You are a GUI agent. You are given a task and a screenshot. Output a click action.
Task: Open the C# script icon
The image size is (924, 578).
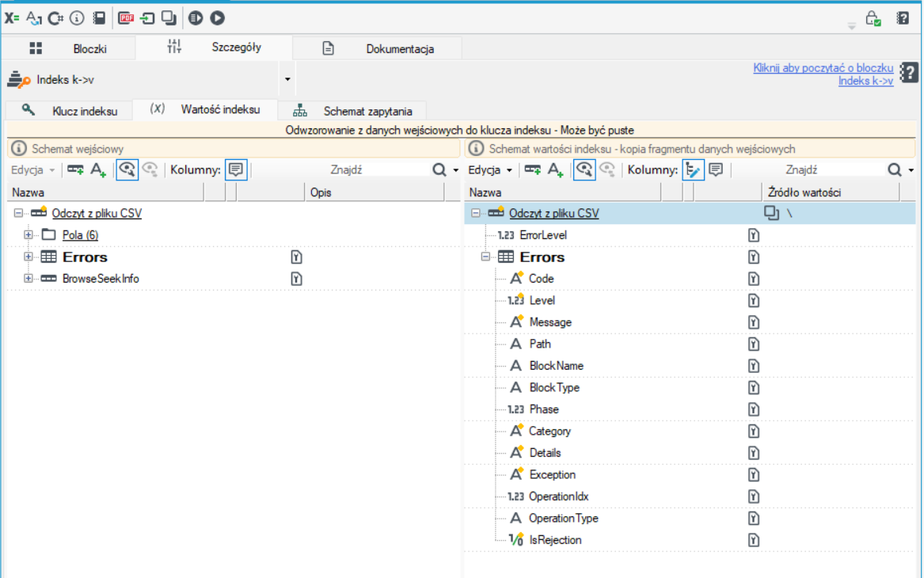[55, 18]
